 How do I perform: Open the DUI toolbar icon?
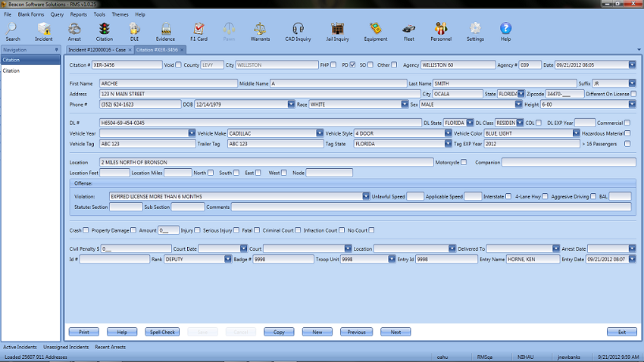click(134, 30)
